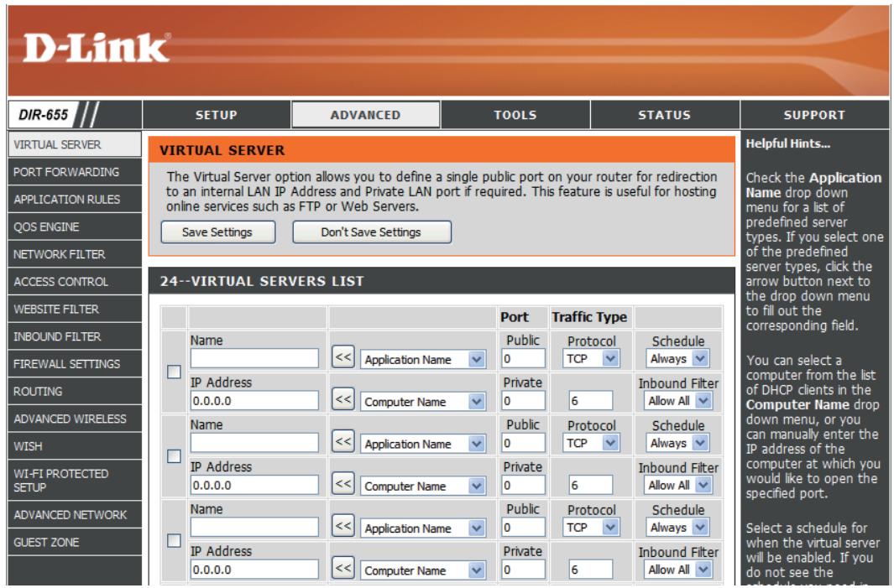Open second server's Inbound Filter dropdown
Screen dimensions: 894x588
678,486
